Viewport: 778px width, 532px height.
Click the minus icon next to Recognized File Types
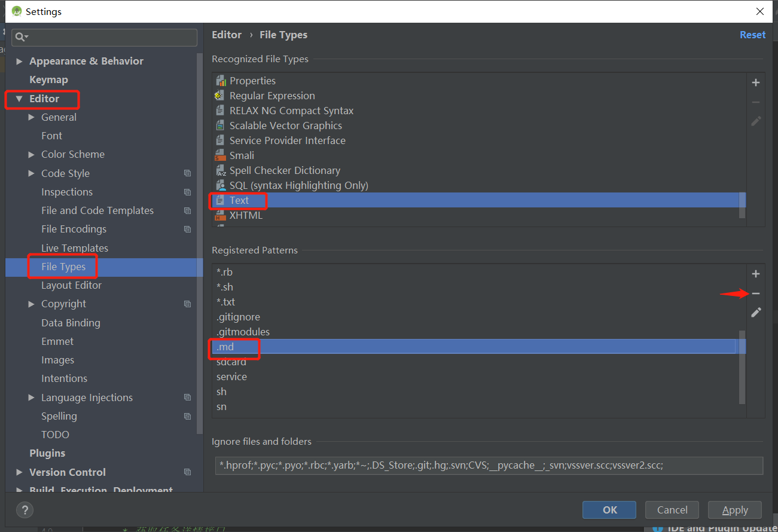tap(755, 102)
